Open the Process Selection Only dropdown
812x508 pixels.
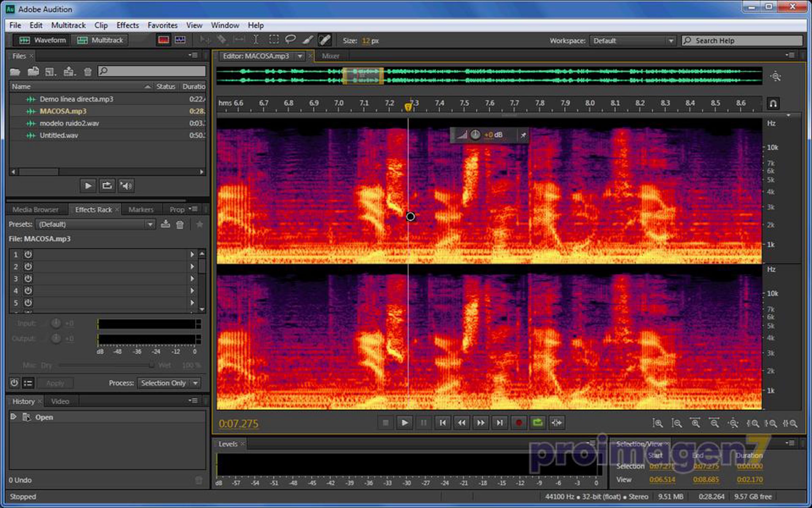pos(169,383)
